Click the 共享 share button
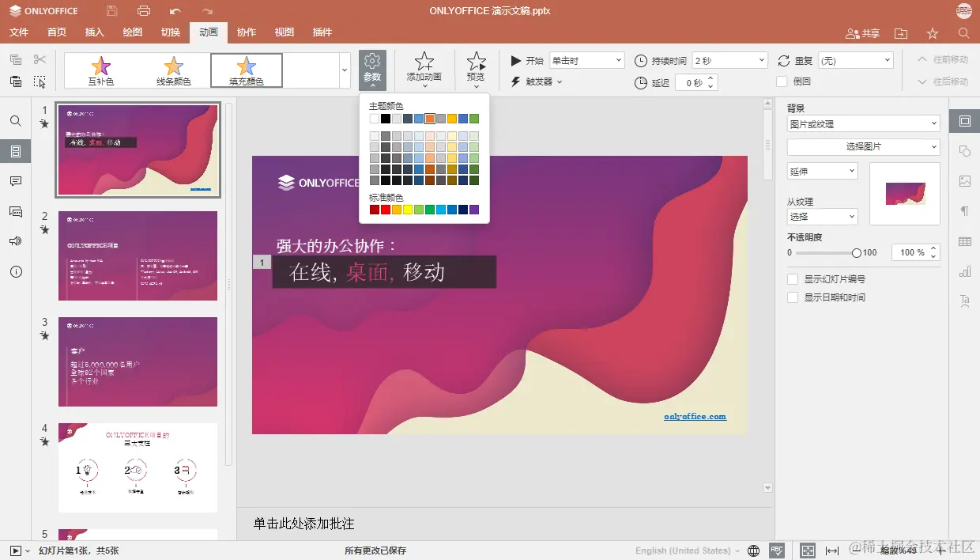 click(x=862, y=33)
